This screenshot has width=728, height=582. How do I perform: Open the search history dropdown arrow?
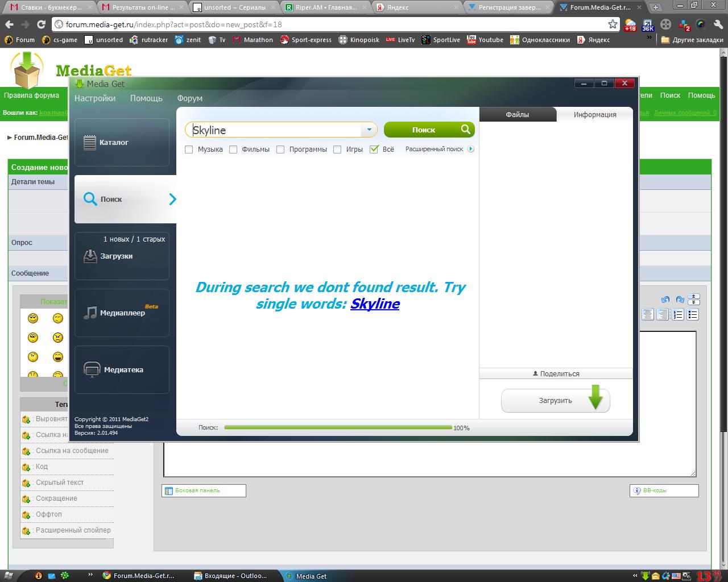pyautogui.click(x=369, y=130)
